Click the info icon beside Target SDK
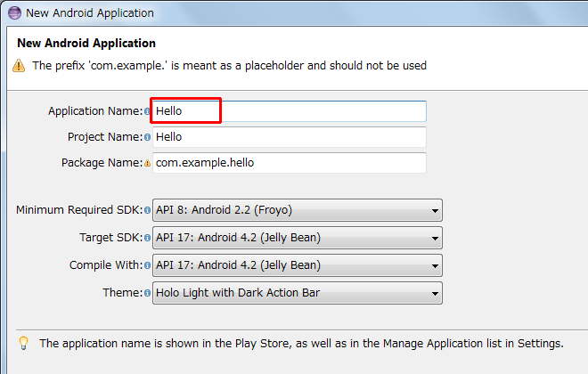The width and height of the screenshot is (588, 374). (x=147, y=239)
